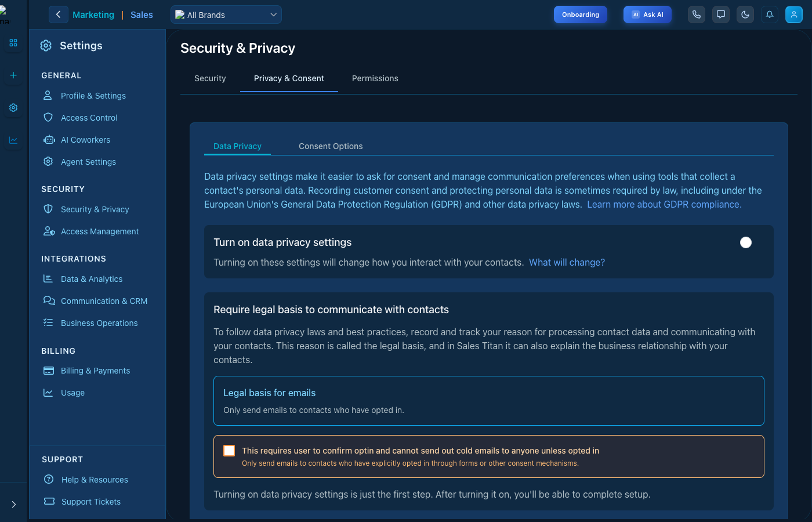This screenshot has height=522, width=812.
Task: Click the gear icon in left rail
Action: coord(13,108)
